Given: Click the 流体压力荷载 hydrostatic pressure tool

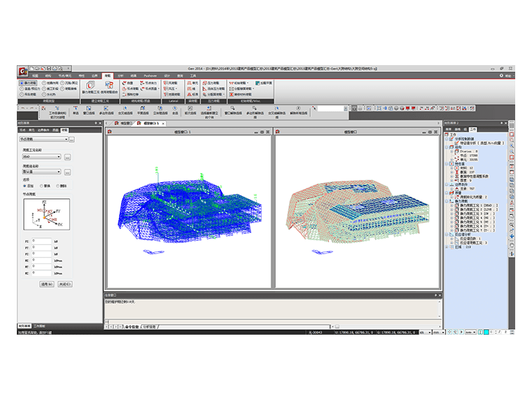Looking at the screenshot, I should [213, 89].
